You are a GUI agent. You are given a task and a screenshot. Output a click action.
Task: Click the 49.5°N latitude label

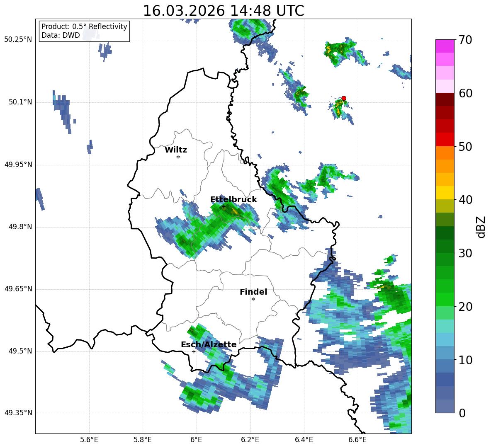click(20, 351)
